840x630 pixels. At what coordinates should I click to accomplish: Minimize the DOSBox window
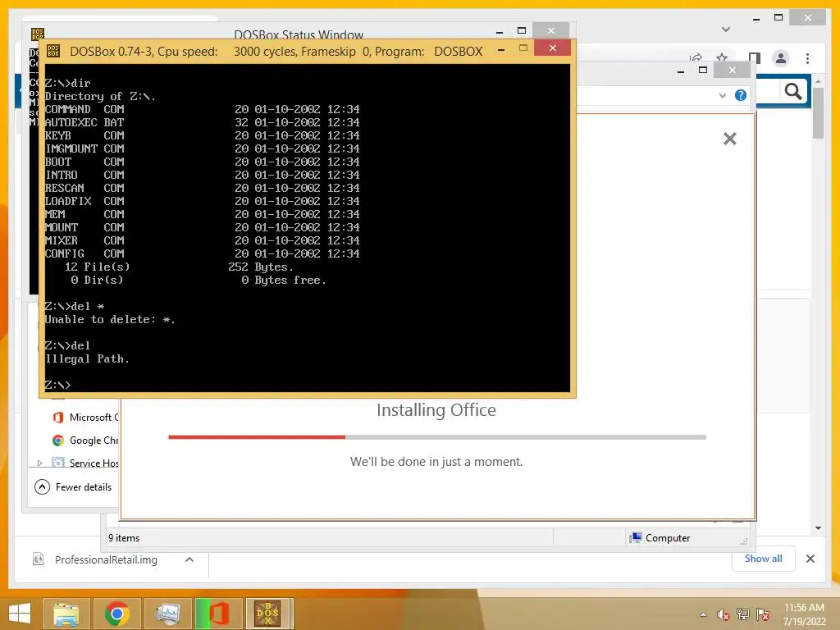[x=501, y=50]
